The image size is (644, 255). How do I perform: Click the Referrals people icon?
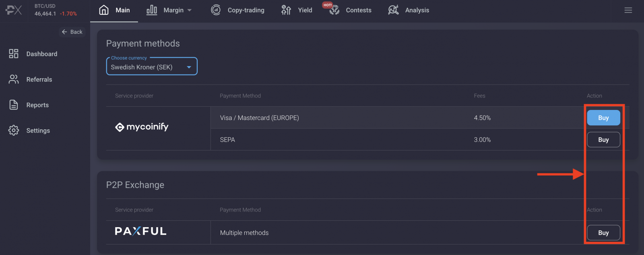pyautogui.click(x=14, y=79)
